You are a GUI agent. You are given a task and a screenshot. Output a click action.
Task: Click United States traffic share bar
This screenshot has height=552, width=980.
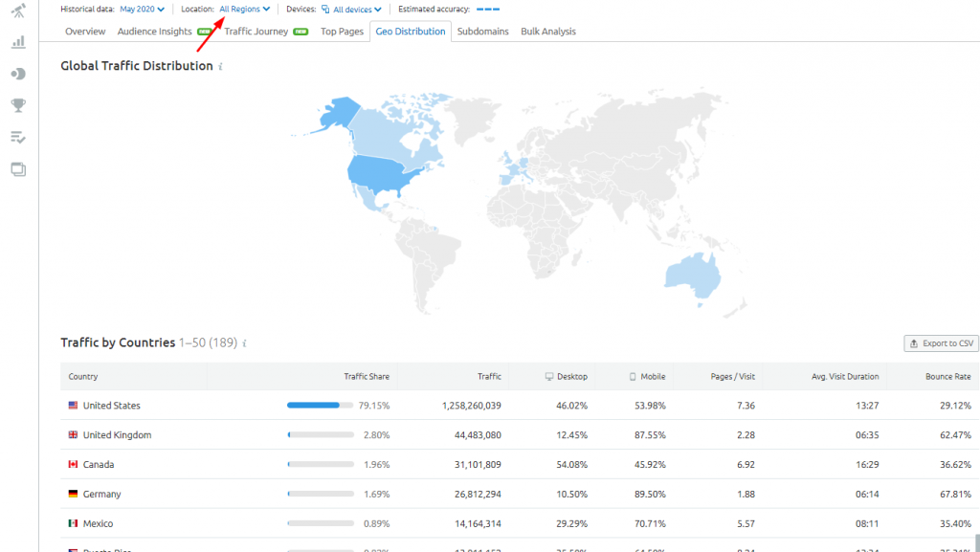click(321, 406)
